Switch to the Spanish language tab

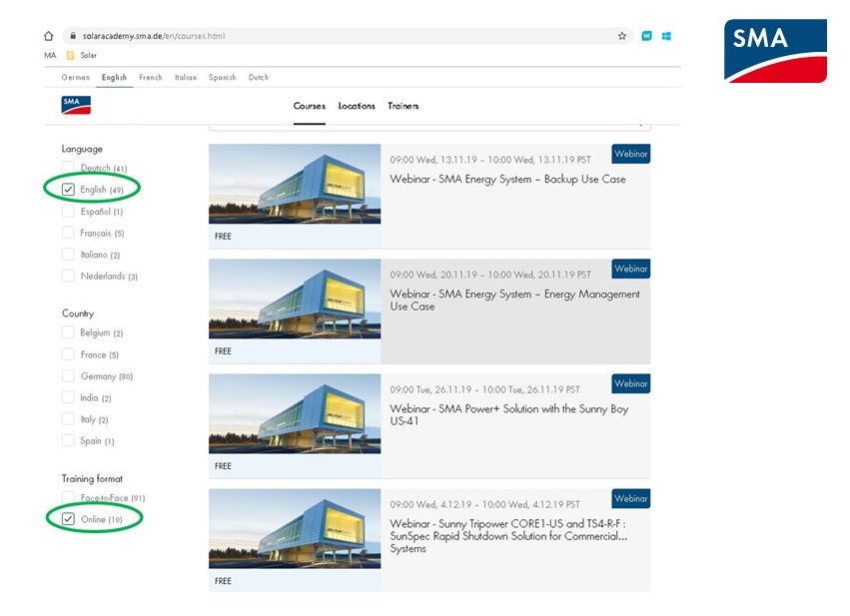click(223, 78)
